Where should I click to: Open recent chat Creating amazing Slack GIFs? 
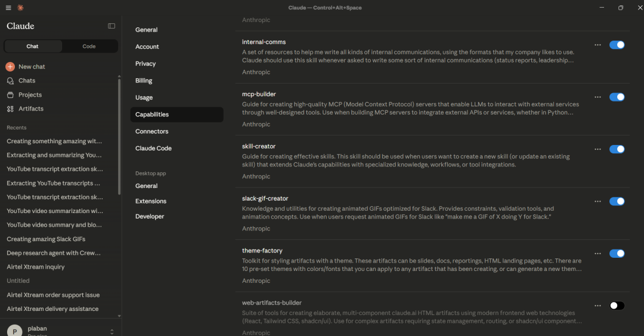tap(46, 239)
